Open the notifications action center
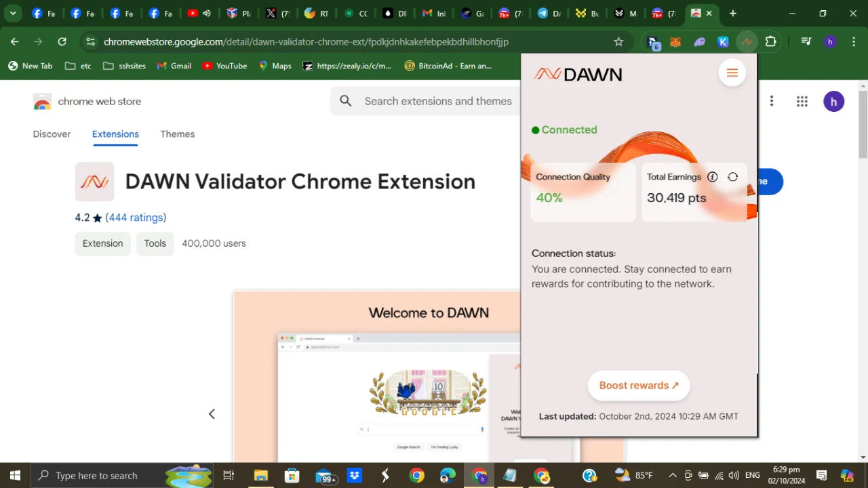 (821, 476)
